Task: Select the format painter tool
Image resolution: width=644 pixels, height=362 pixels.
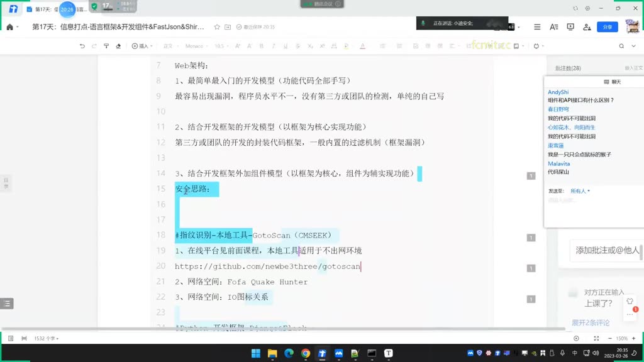Action: click(x=106, y=46)
